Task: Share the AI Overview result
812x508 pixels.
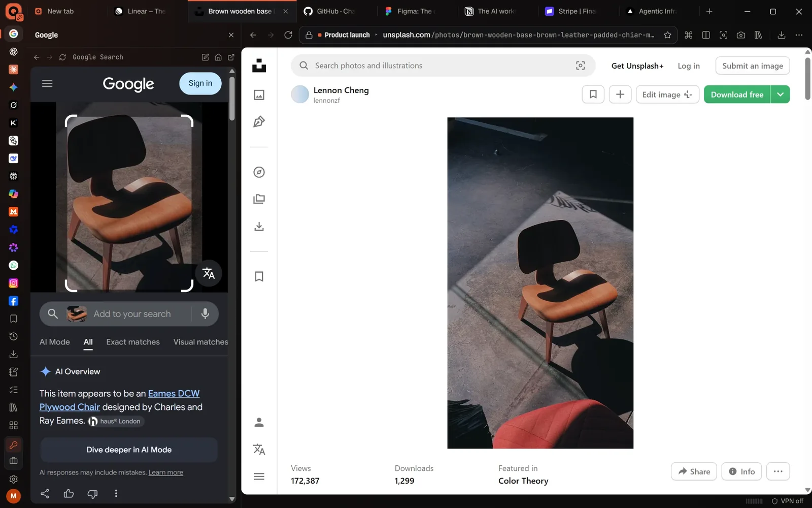Action: pyautogui.click(x=45, y=493)
